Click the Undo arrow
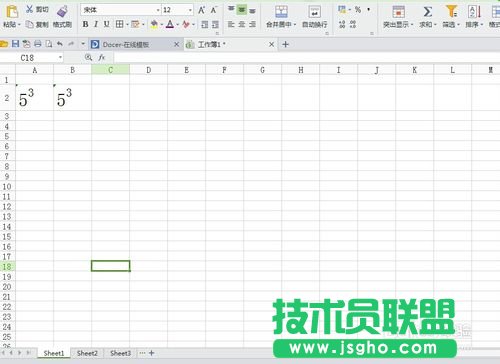Screen dimensions: 500x364 click(60, 44)
